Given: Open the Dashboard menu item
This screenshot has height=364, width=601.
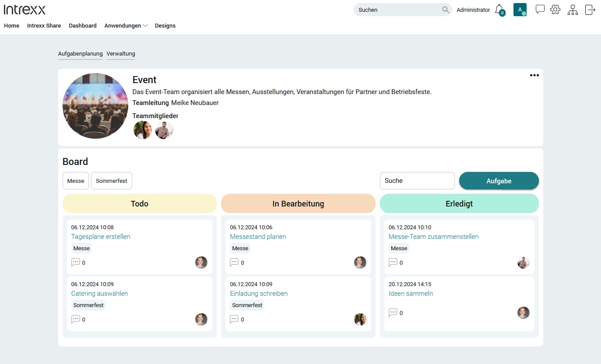Looking at the screenshot, I should (x=83, y=26).
